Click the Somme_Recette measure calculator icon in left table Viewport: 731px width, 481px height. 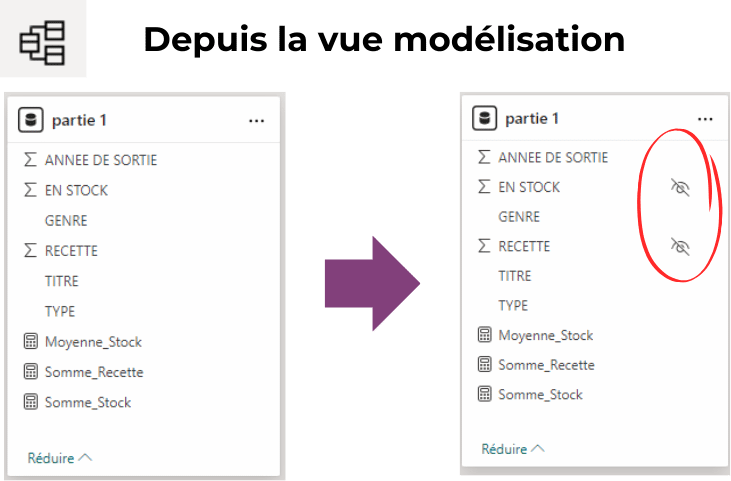[x=30, y=372]
